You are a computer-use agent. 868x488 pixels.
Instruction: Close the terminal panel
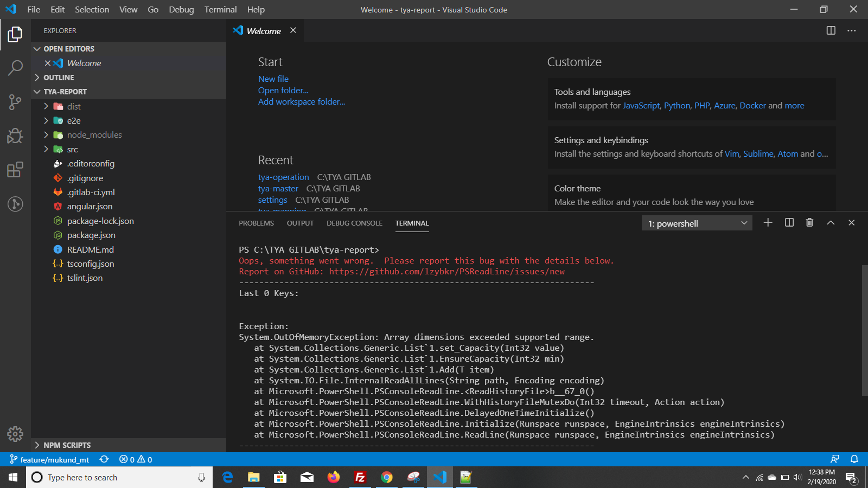click(x=852, y=222)
